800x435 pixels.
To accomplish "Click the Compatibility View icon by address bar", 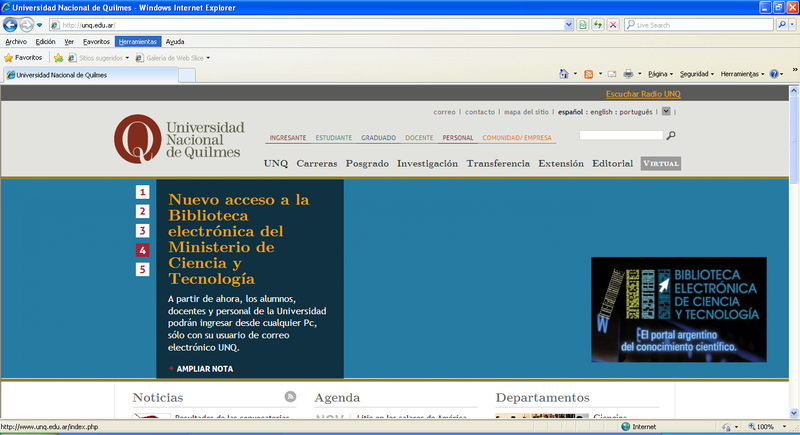I will coord(583,24).
